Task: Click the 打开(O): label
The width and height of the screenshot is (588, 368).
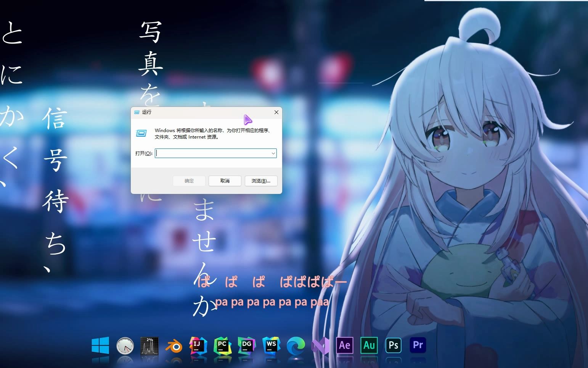Action: click(x=144, y=153)
